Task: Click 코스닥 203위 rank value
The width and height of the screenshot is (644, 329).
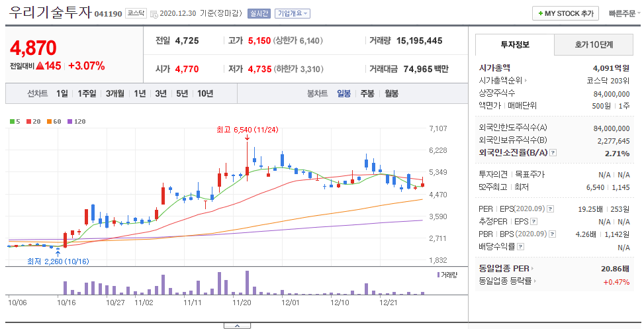Action: tap(608, 81)
